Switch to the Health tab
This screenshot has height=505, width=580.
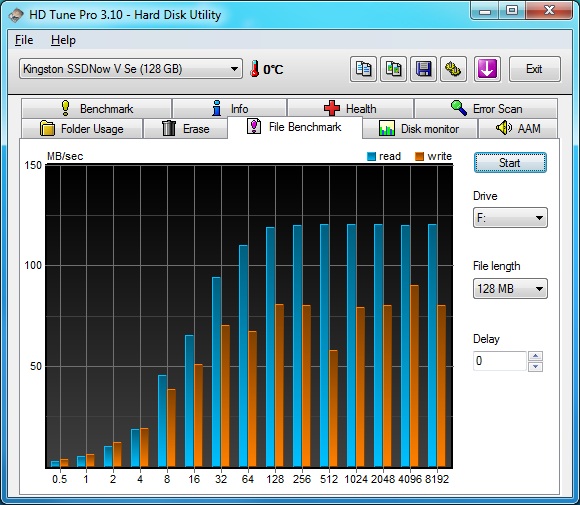click(350, 108)
